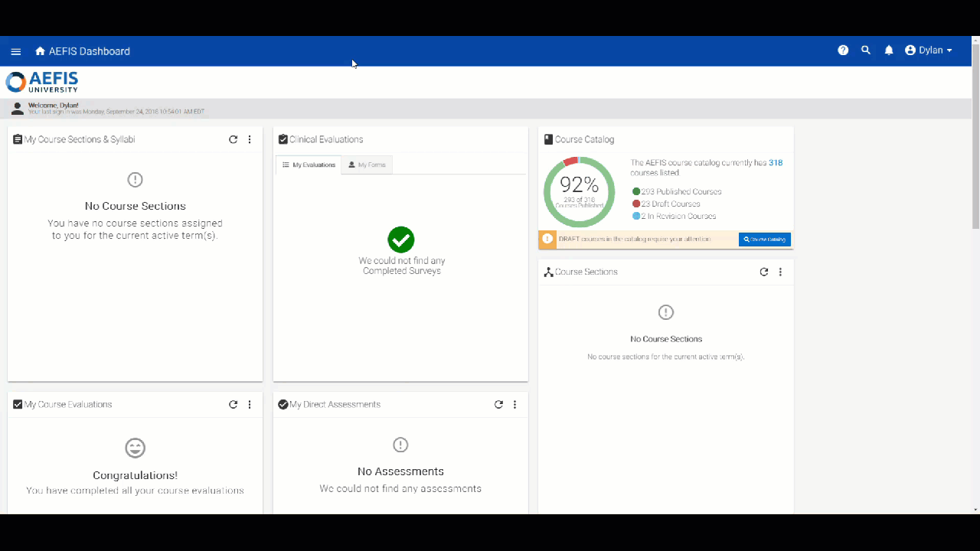This screenshot has width=980, height=551.
Task: Click "We could not find any Completed Surveys" text
Action: [x=402, y=266]
